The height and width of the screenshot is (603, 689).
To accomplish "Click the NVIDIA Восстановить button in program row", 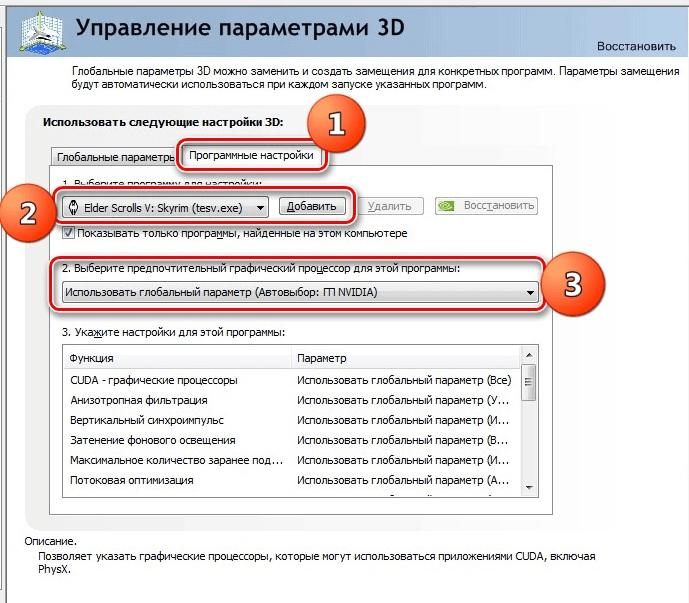I will pyautogui.click(x=486, y=206).
